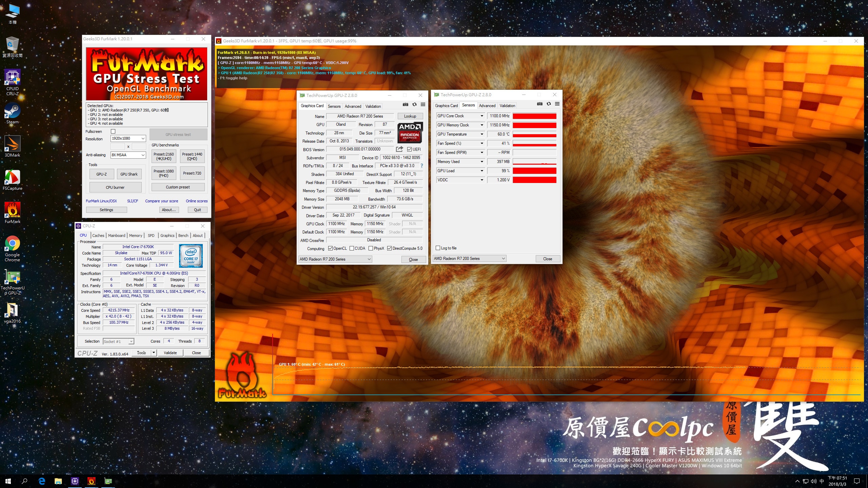
Task: Toggle the DirectCompute 5.0 checkbox
Action: [389, 248]
